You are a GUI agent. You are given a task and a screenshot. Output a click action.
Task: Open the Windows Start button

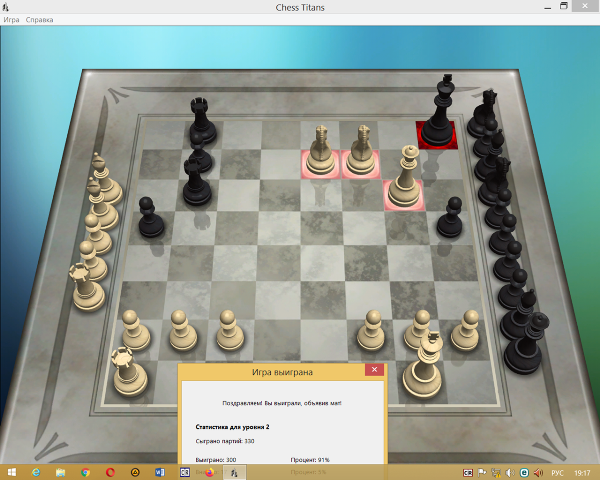[x=10, y=472]
